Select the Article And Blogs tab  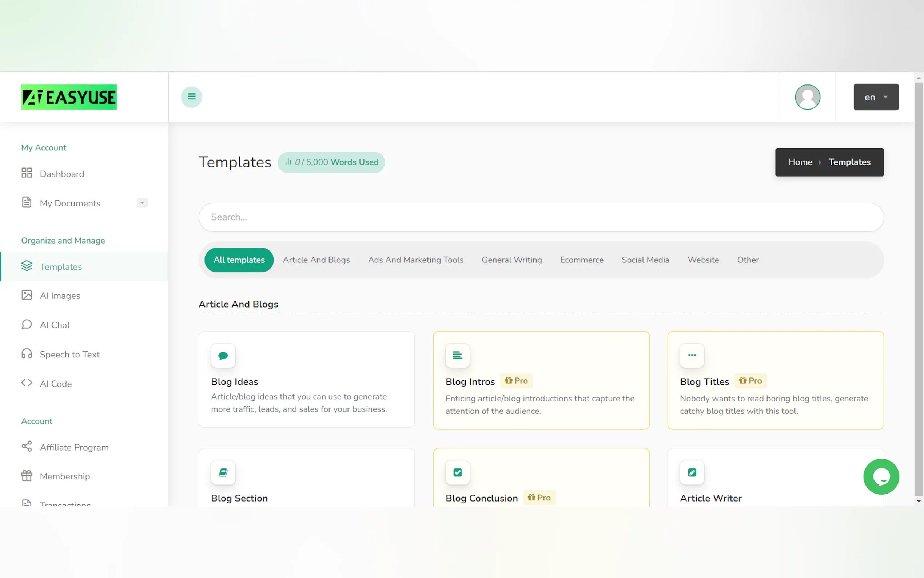click(x=316, y=260)
